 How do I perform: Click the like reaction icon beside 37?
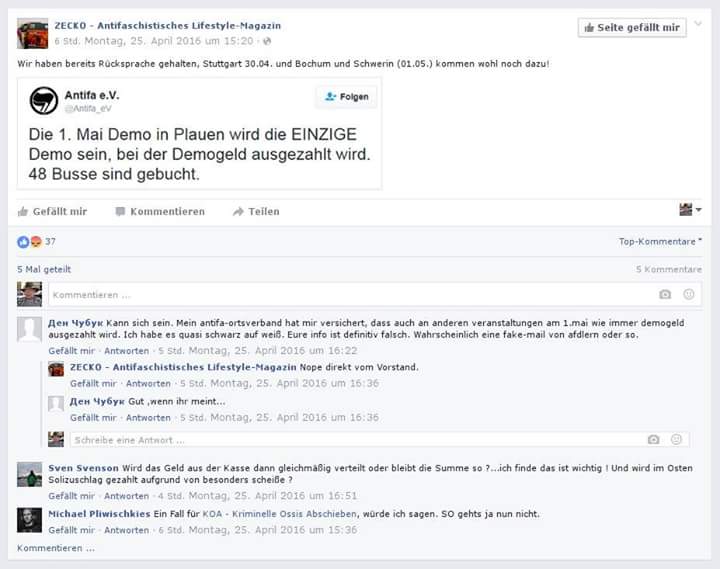[23, 242]
